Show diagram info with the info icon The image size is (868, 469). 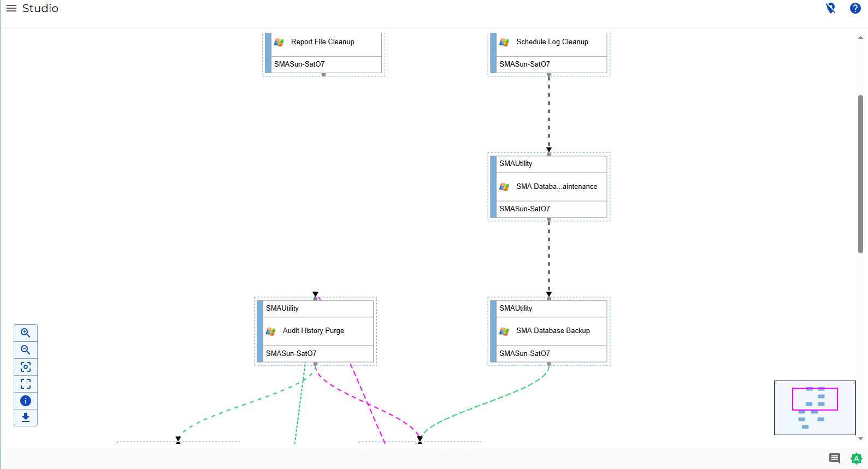(26, 401)
